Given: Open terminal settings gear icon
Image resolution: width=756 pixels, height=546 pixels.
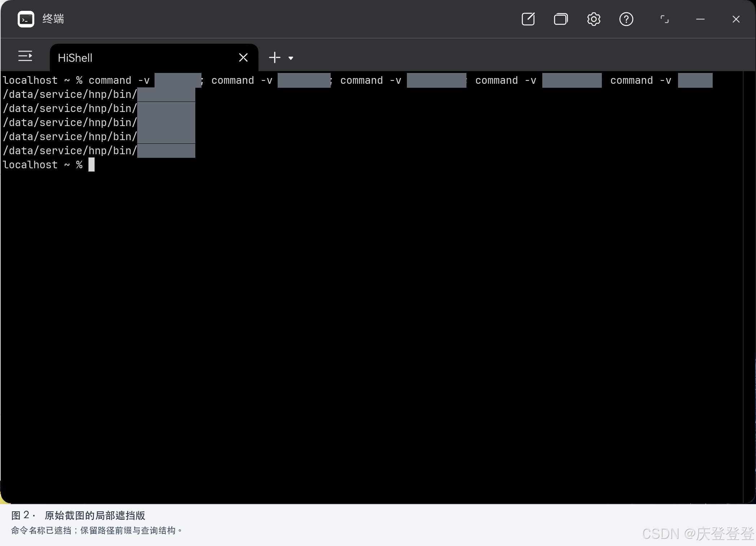Looking at the screenshot, I should point(594,19).
